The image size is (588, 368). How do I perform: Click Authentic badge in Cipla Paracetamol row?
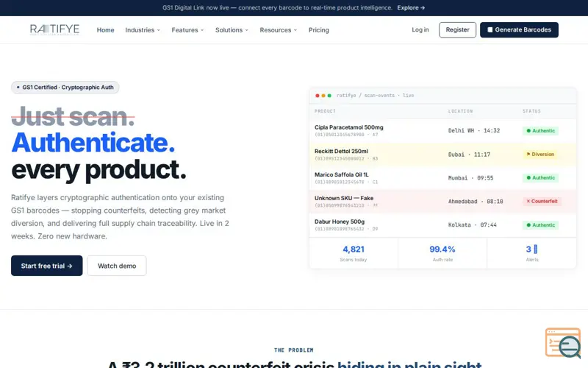point(540,131)
